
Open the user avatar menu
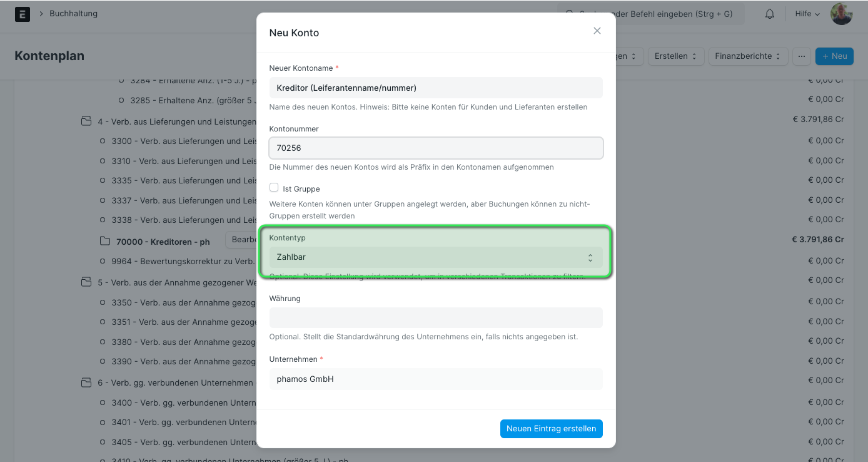click(842, 14)
